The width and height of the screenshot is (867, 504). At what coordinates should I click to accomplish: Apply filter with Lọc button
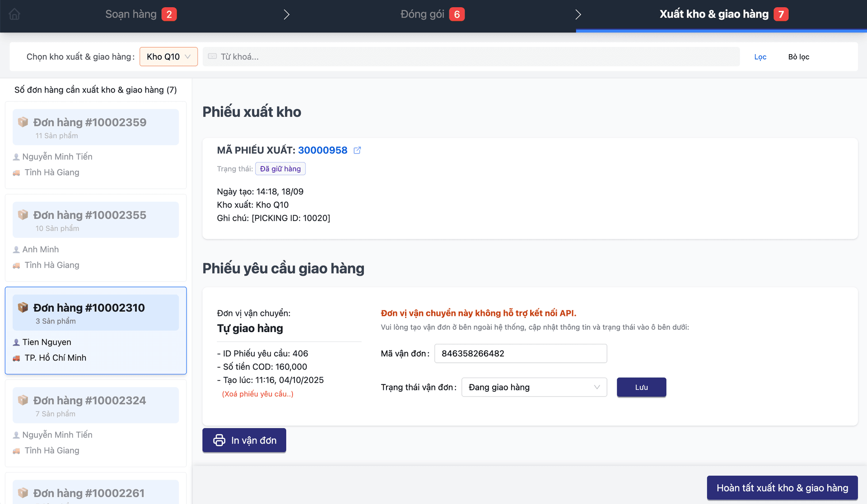[760, 57]
